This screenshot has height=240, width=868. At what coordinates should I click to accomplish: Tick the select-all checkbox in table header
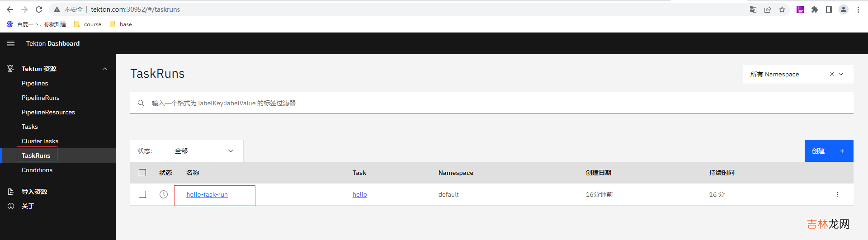142,173
